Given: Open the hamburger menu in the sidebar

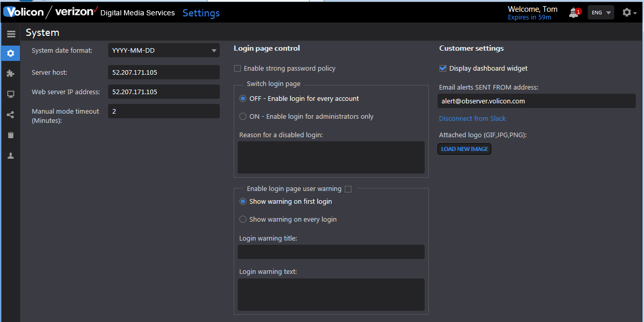Looking at the screenshot, I should point(11,34).
